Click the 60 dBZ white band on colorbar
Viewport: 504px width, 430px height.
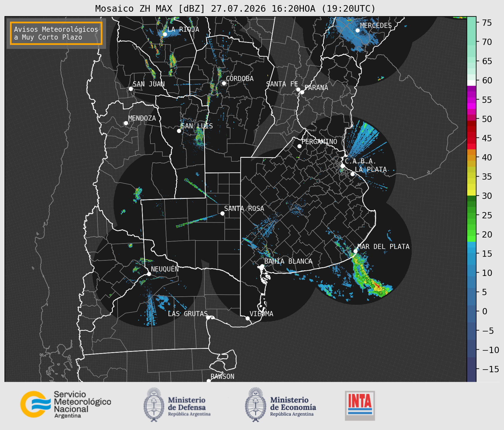coord(471,83)
